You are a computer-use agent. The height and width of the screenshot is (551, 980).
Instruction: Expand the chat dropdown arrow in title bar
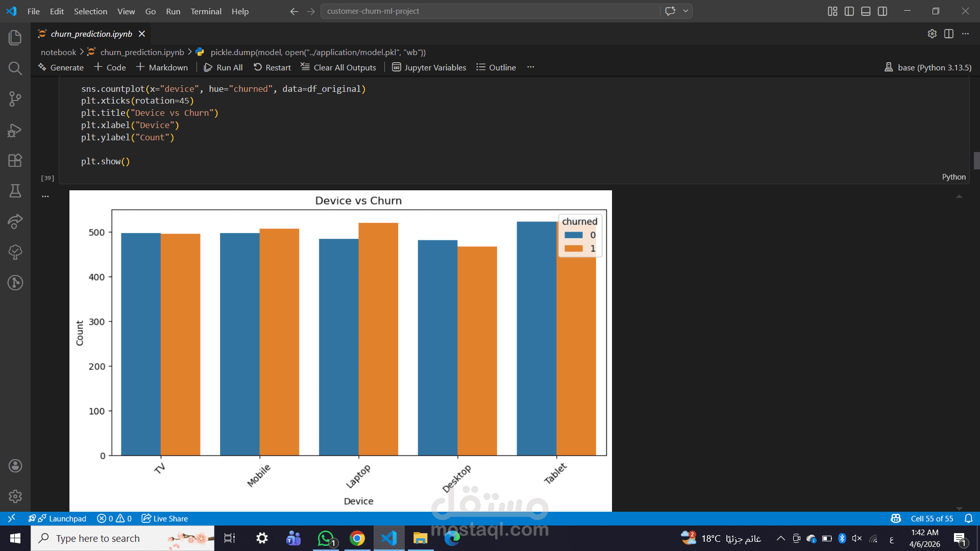tap(685, 11)
